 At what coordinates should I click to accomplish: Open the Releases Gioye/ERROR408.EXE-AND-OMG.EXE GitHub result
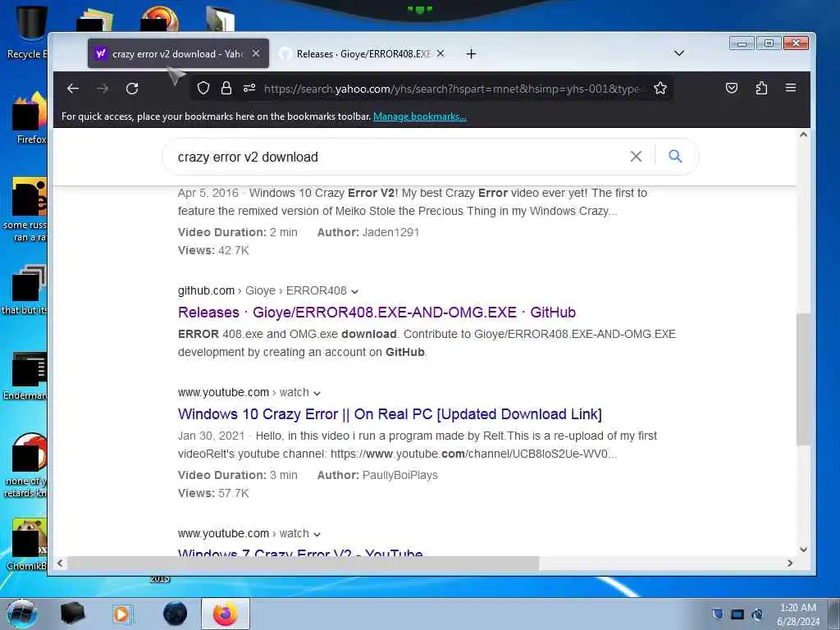pos(377,313)
